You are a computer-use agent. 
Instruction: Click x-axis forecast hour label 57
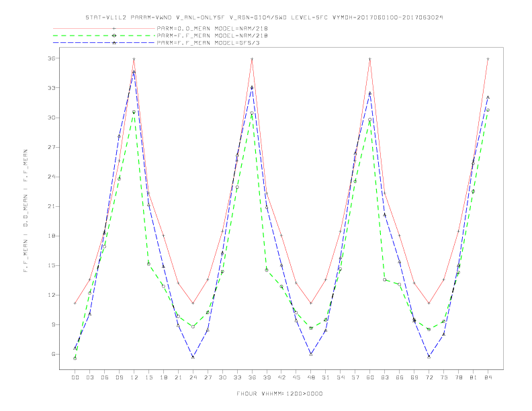click(355, 377)
